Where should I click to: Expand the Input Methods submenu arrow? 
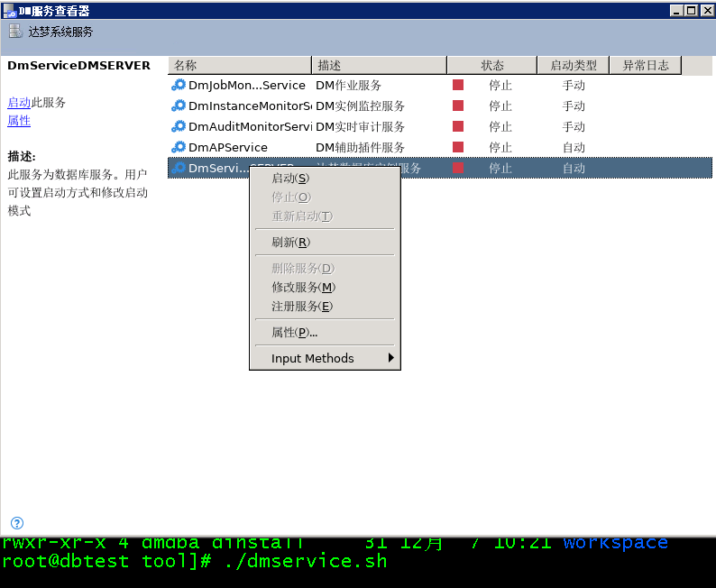390,358
